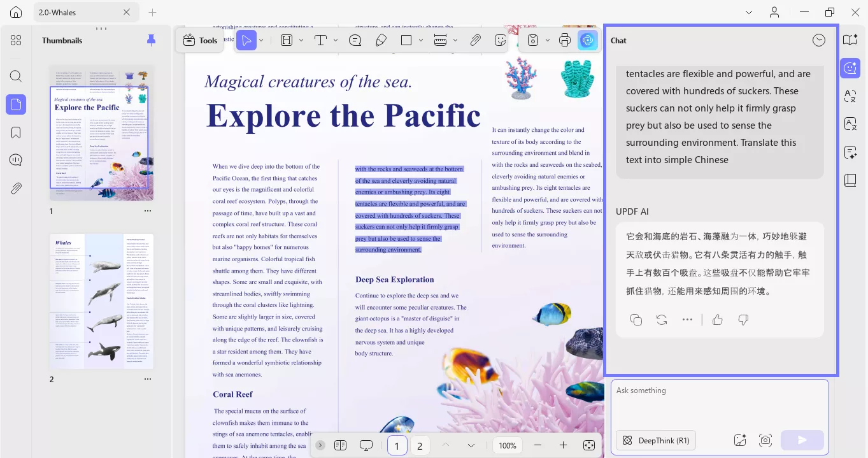Open the grid view in left sidebar

coord(16,40)
